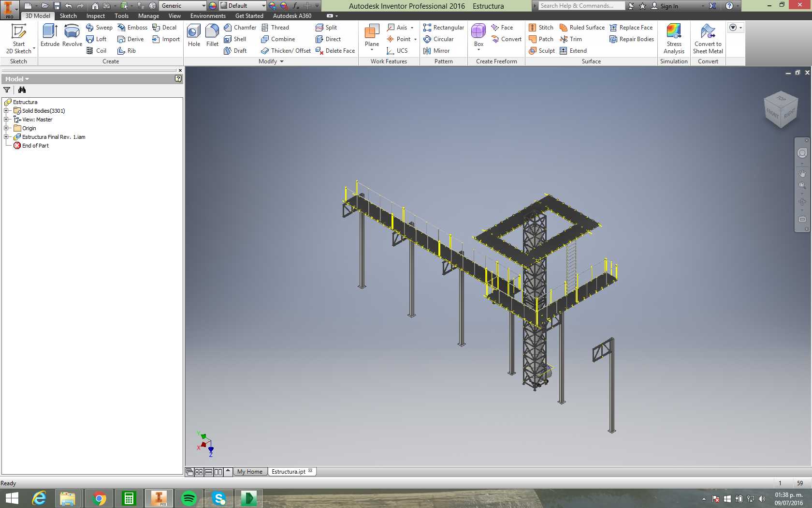Expand the Solid Bodies(3301) node
The height and width of the screenshot is (508, 812).
(6, 111)
